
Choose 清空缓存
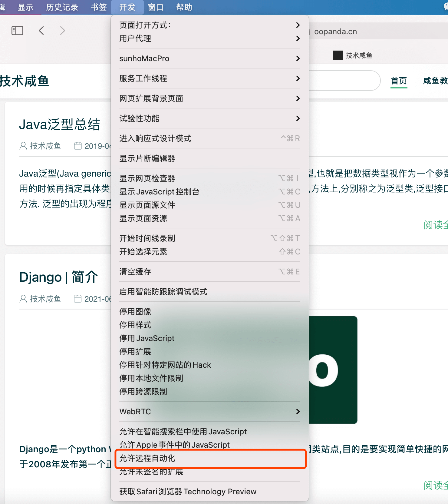[x=210, y=272]
